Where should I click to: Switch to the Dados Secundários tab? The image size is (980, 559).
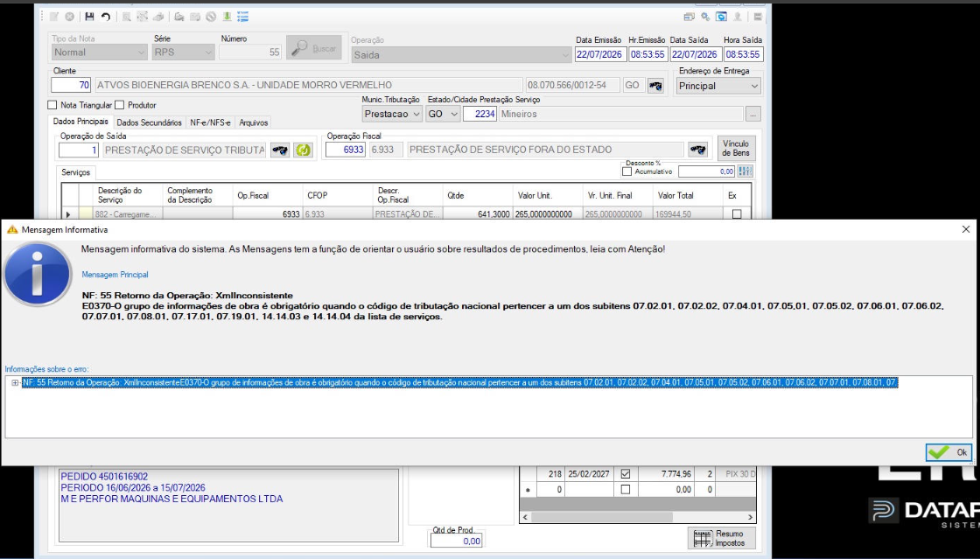pyautogui.click(x=149, y=122)
